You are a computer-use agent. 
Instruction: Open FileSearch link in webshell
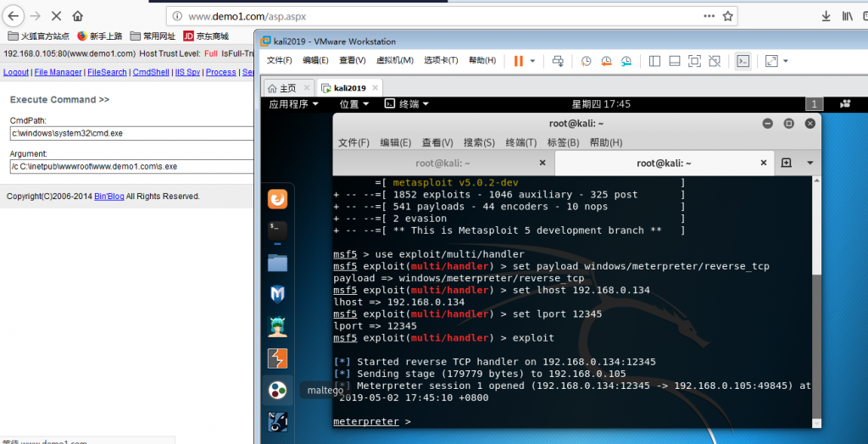107,72
